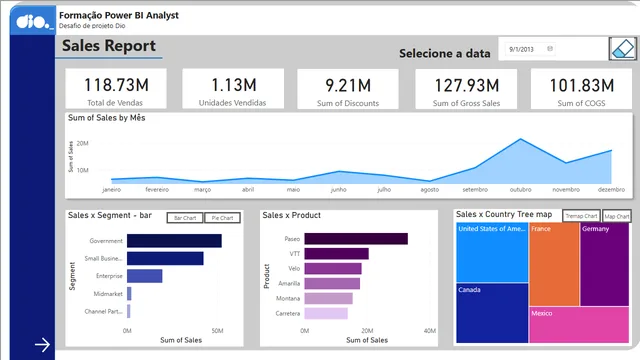The height and width of the screenshot is (360, 640).
Task: Select the United States of America treemap tile
Action: point(492,252)
